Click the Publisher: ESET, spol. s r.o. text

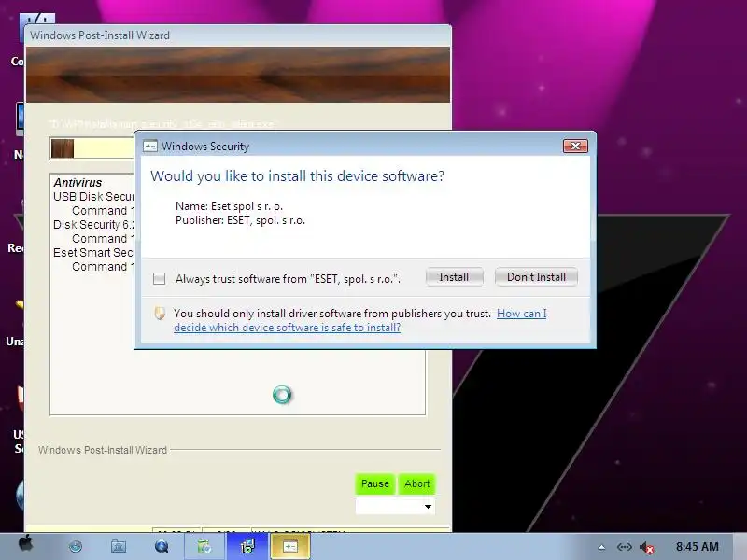click(241, 220)
